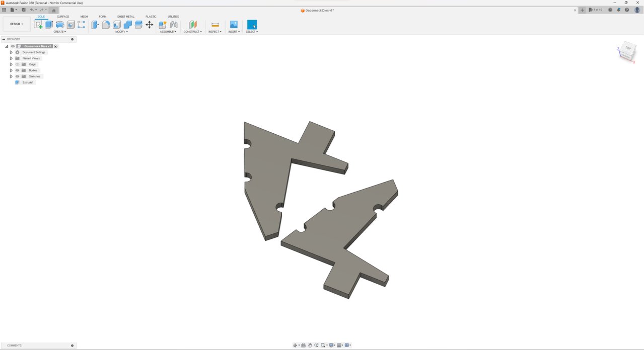This screenshot has height=350, width=644.
Task: Open the Data Panel grid icon
Action: [x=4, y=10]
